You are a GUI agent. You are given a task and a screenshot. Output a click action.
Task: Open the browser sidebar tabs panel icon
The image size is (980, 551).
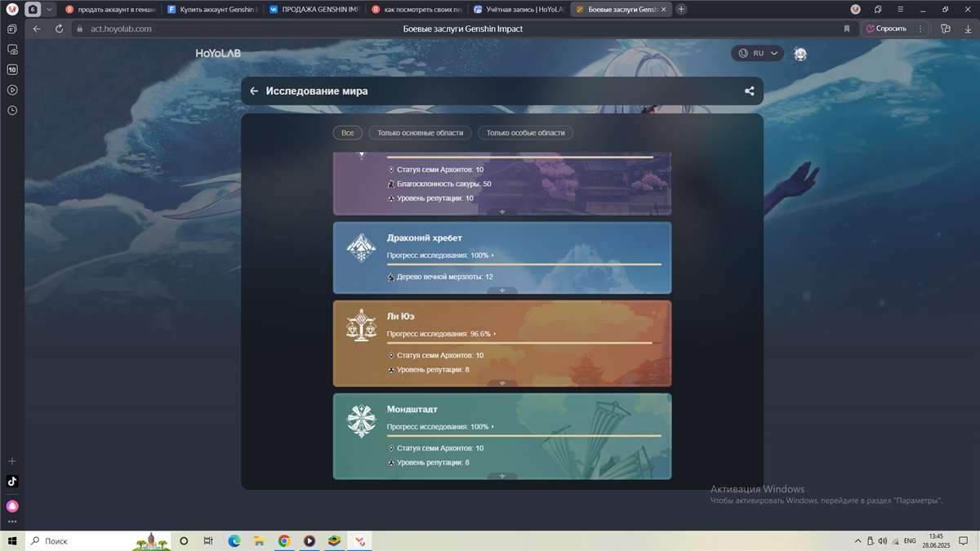12,29
